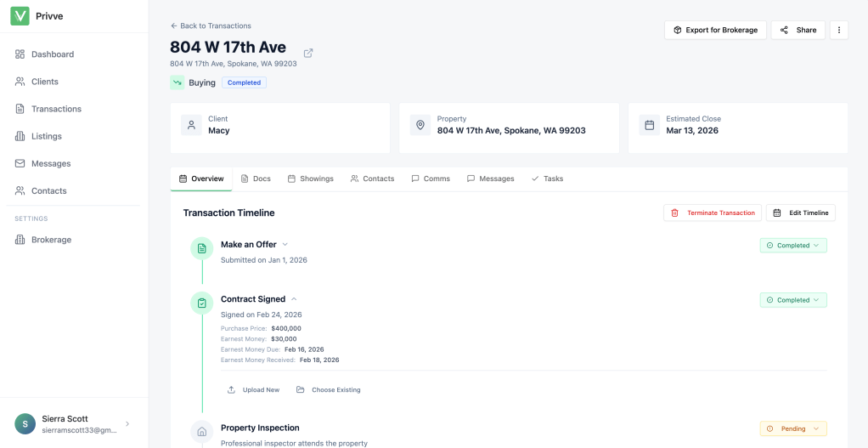Click the Property Inspection house icon

(x=202, y=432)
